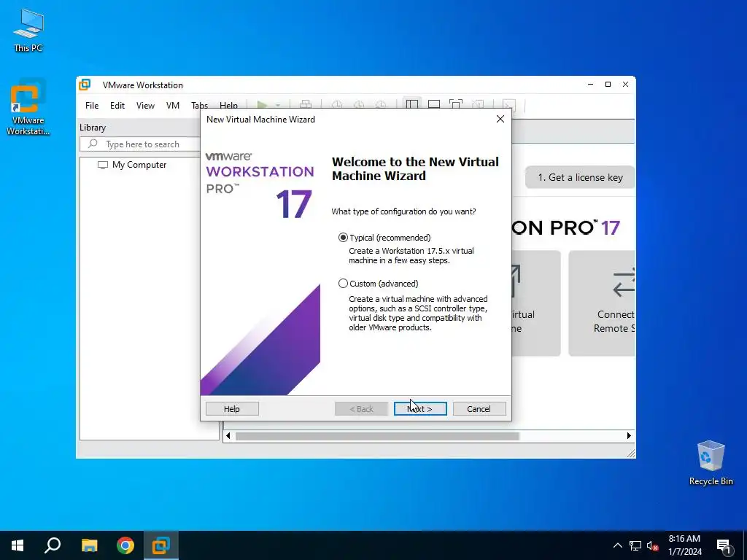Open File Explorer from the taskbar

click(x=89, y=545)
